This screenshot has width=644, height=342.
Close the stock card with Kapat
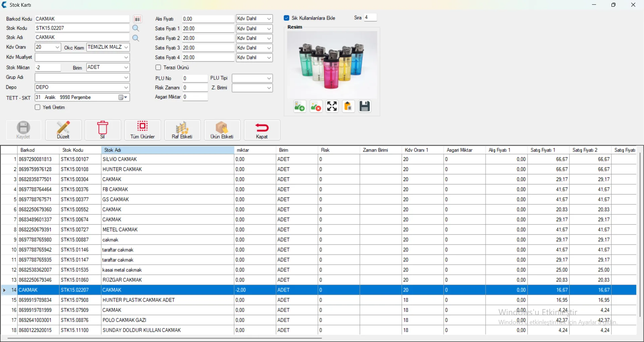(x=262, y=130)
